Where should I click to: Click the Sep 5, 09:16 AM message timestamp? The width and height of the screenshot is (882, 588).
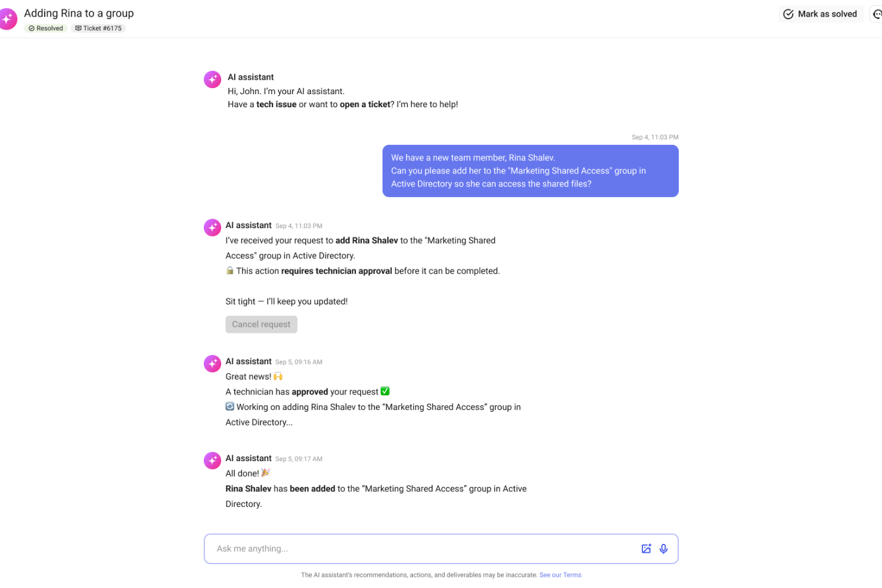(x=299, y=362)
